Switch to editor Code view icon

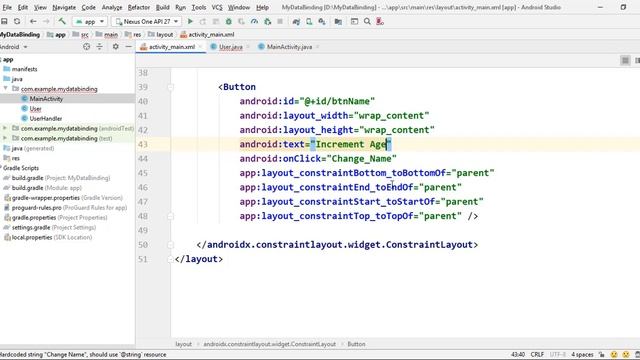625,60
